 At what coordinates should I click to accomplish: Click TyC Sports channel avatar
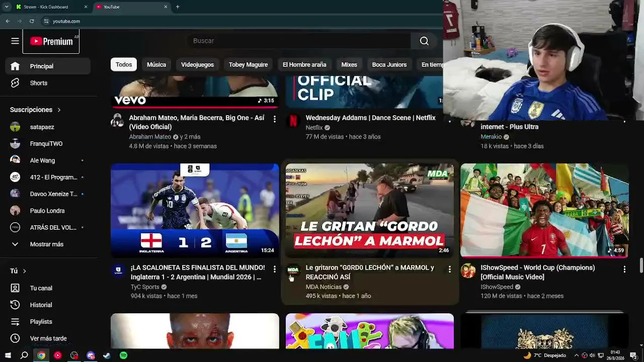tap(118, 270)
